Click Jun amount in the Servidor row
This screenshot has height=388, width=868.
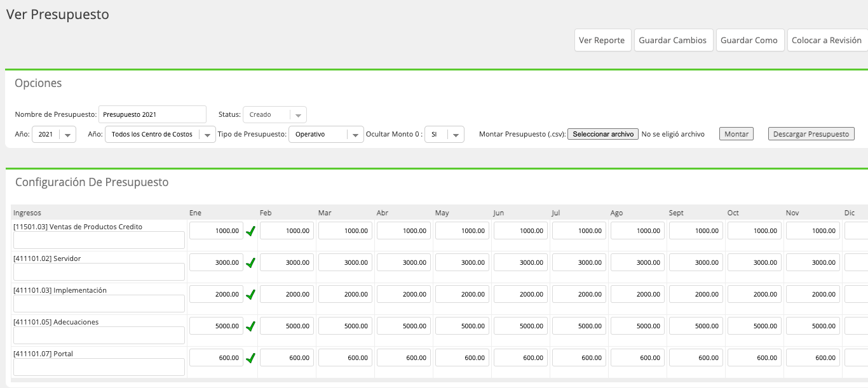(520, 262)
